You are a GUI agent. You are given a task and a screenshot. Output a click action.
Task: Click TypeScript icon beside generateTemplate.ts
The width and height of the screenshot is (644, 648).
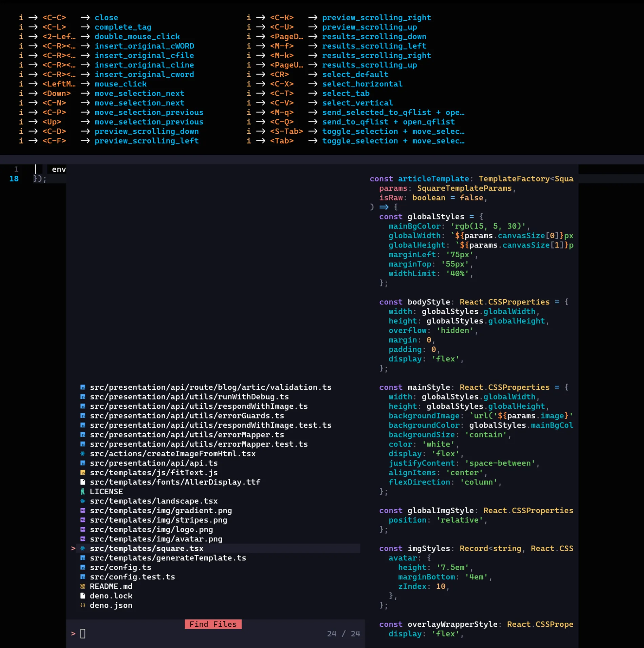pyautogui.click(x=83, y=558)
